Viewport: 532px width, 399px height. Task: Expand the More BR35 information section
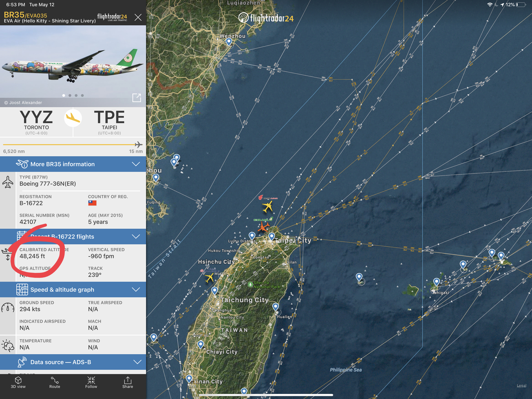pyautogui.click(x=73, y=164)
